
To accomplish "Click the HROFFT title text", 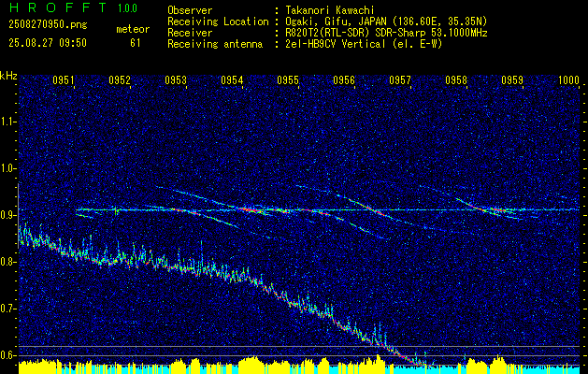I will (x=58, y=7).
